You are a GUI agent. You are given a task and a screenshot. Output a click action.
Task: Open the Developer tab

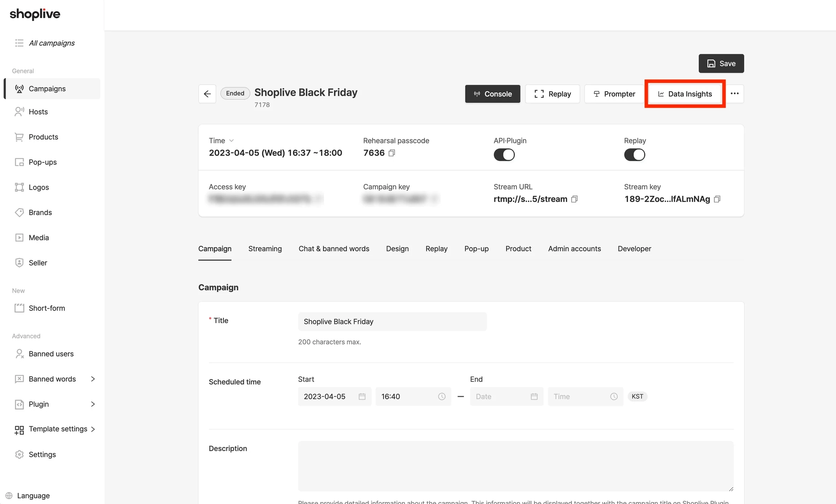tap(634, 249)
